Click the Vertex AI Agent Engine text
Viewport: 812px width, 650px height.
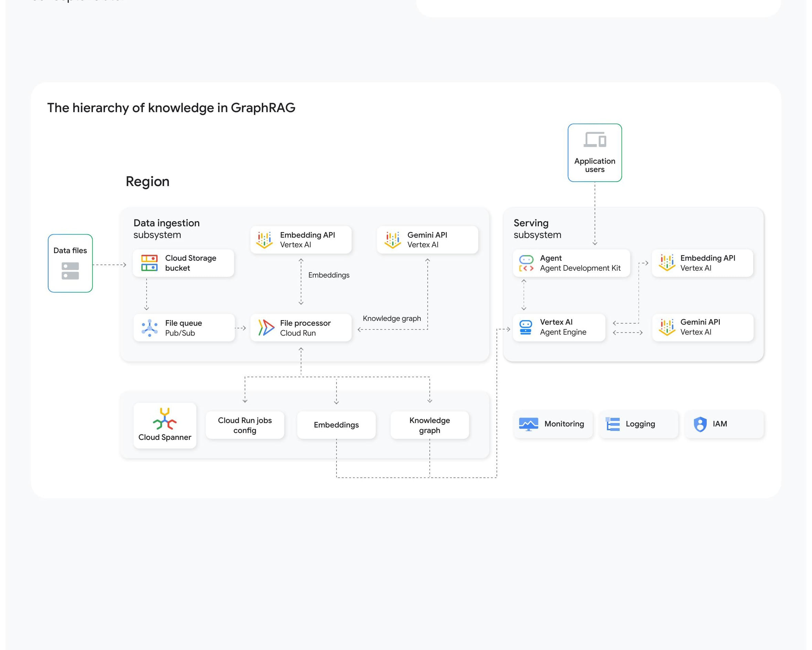coord(563,327)
